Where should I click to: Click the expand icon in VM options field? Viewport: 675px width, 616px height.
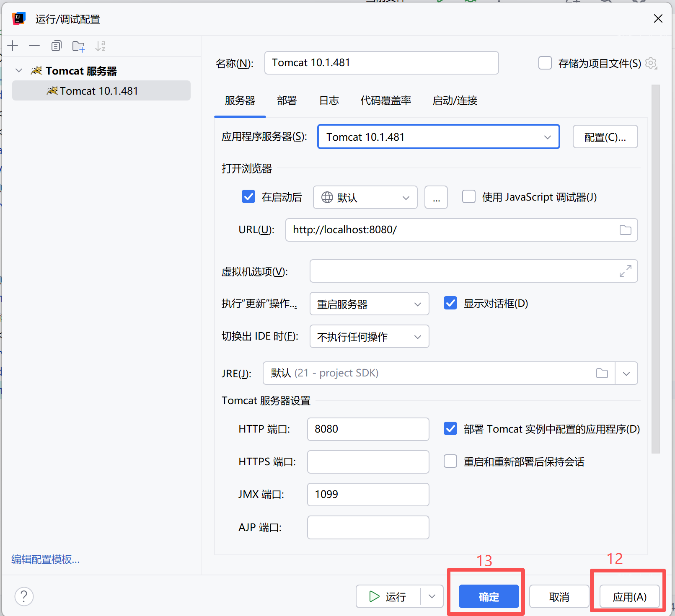click(625, 271)
